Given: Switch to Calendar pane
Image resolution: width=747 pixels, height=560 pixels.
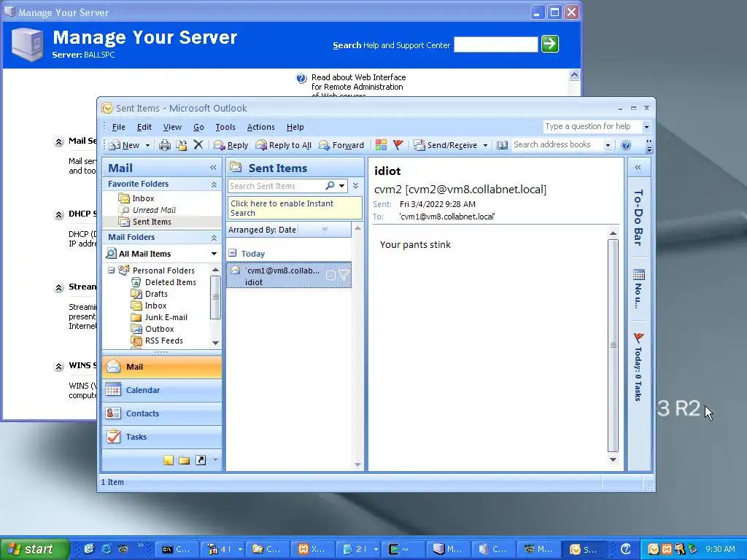Looking at the screenshot, I should [x=162, y=390].
